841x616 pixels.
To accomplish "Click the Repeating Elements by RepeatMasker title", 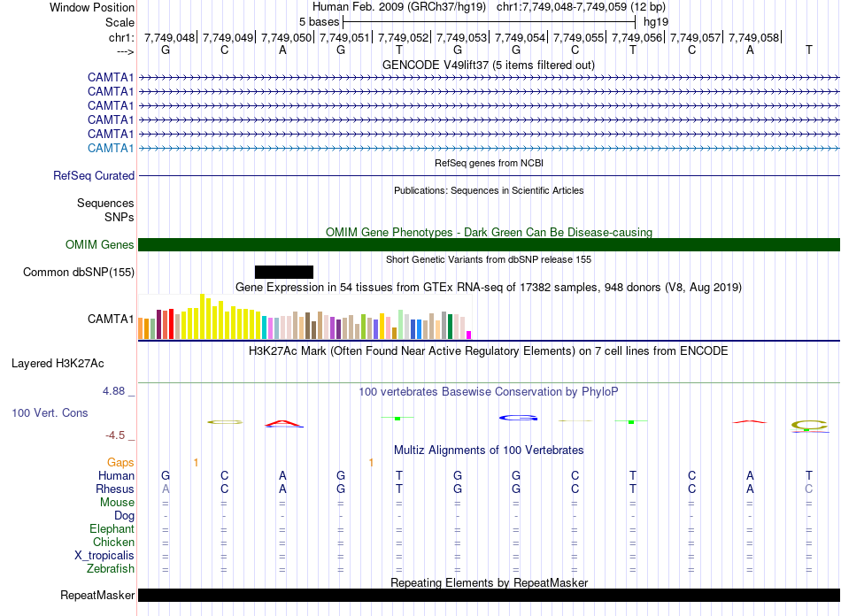I will coord(489,582).
